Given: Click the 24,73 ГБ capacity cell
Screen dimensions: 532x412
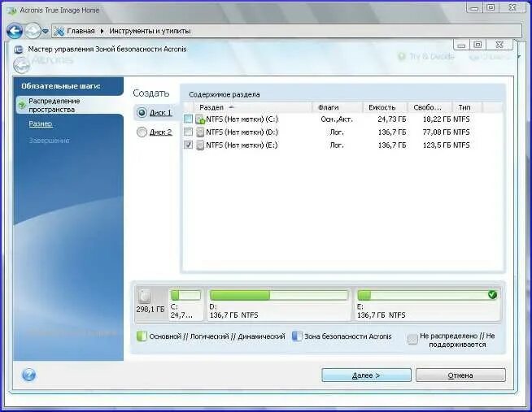Looking at the screenshot, I should [391, 119].
